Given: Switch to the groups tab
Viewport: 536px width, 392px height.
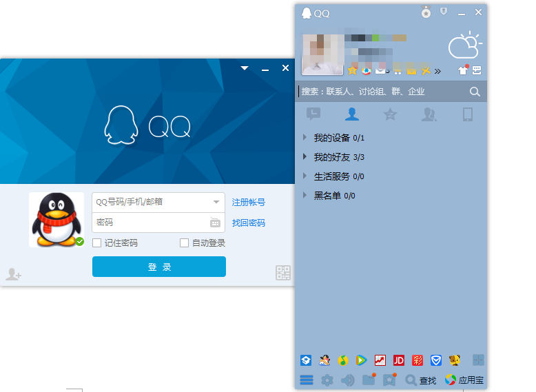Looking at the screenshot, I should pos(429,114).
